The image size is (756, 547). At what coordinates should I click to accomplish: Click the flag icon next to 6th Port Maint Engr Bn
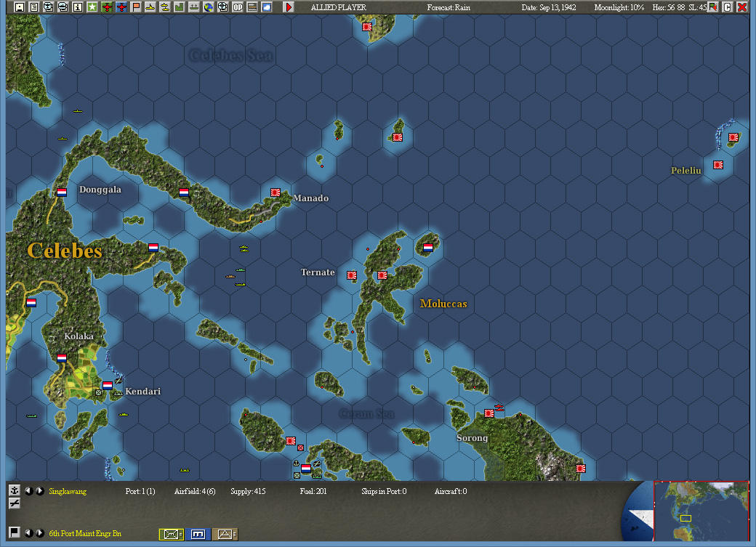(x=13, y=532)
